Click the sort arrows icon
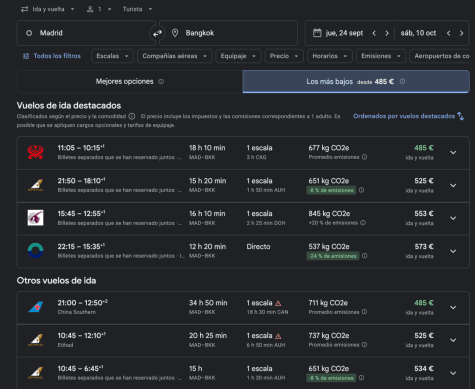 coord(460,116)
